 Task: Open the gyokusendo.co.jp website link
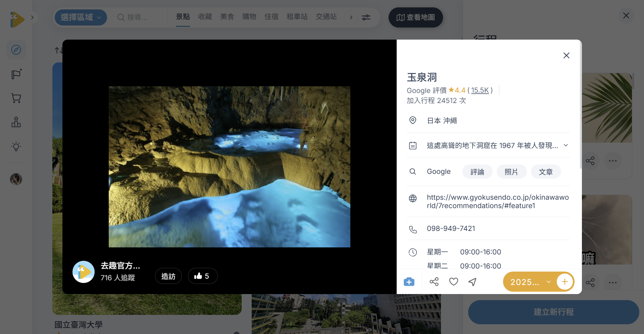[x=498, y=201]
